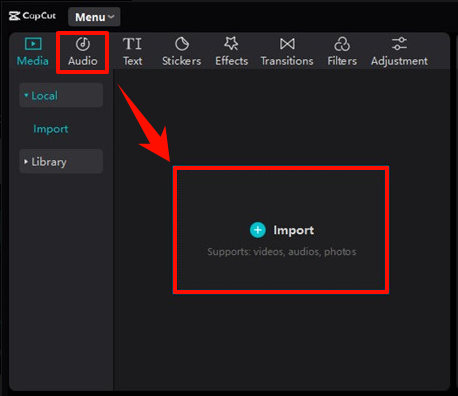The height and width of the screenshot is (396, 458).
Task: Click the CapCut logo
Action: click(x=32, y=16)
